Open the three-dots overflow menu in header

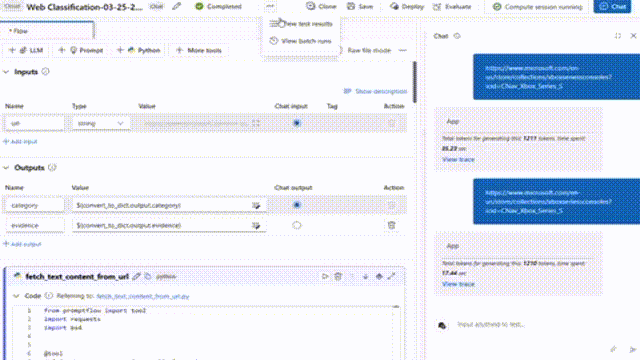click(270, 6)
